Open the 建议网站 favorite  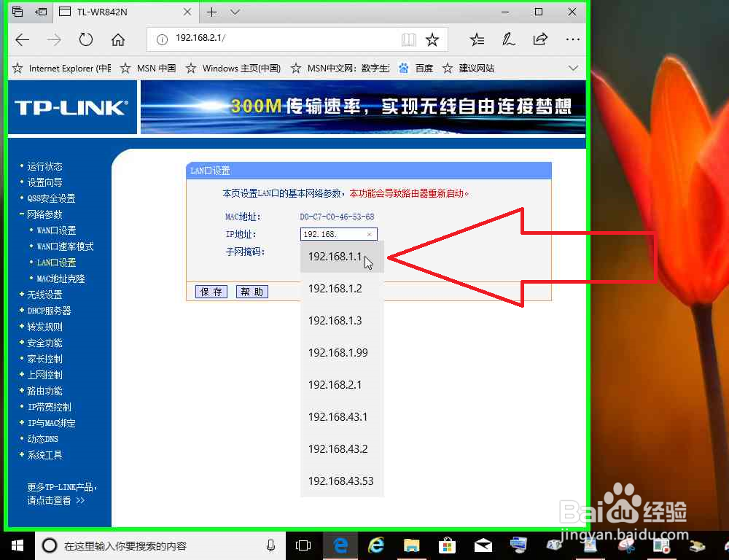(468, 69)
